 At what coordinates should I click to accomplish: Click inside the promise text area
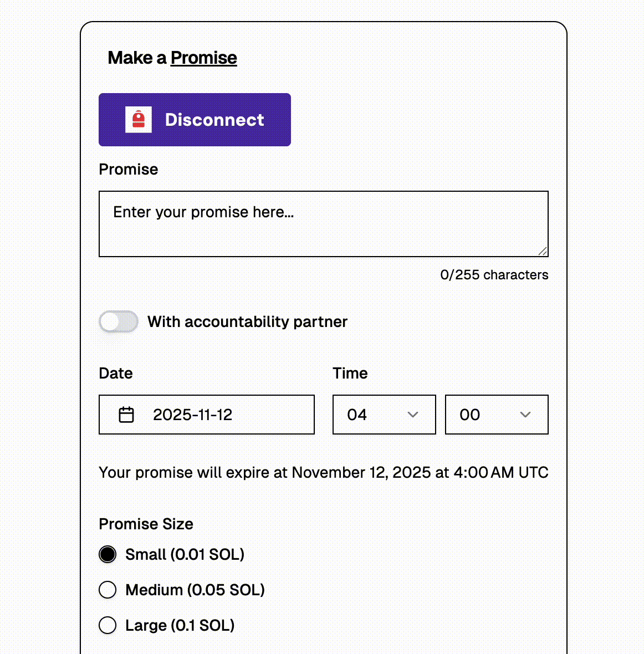[x=323, y=224]
